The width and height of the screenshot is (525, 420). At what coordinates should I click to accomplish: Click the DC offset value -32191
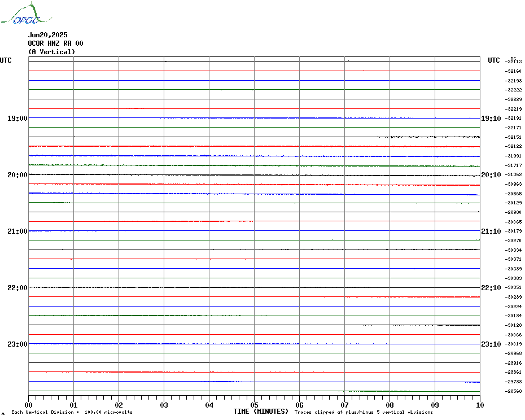[513, 118]
